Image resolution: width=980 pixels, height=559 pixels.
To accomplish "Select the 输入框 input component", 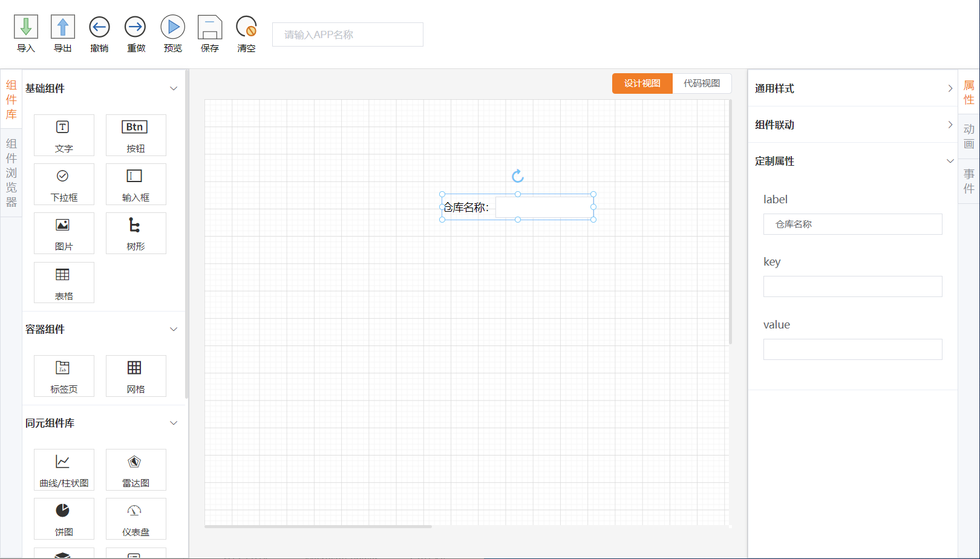I will click(x=136, y=185).
